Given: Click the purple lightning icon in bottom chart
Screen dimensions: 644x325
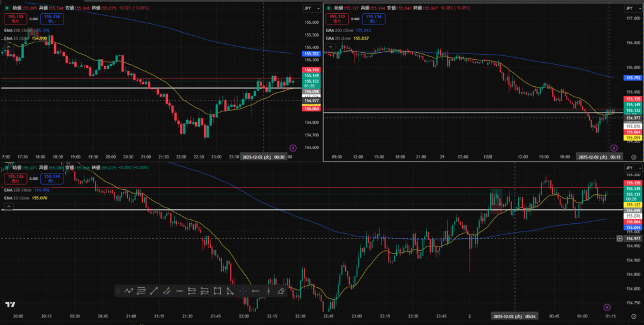Looking at the screenshot, I should point(606,307).
